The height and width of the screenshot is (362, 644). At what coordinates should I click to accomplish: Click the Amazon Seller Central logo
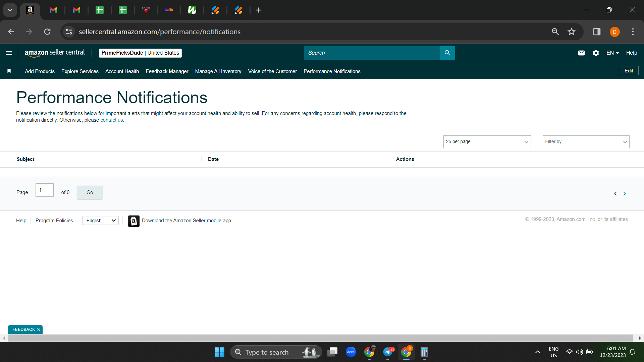point(55,53)
